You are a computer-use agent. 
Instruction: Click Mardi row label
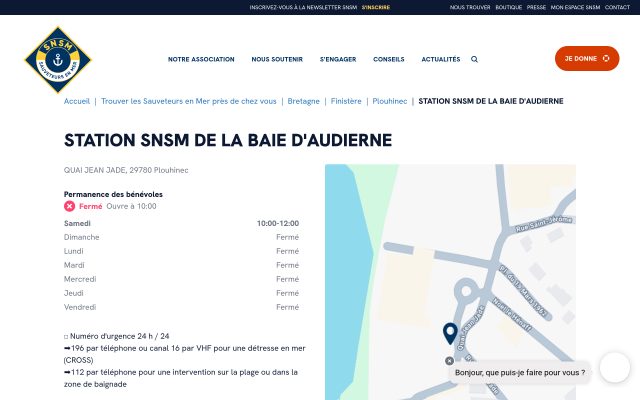[74, 265]
